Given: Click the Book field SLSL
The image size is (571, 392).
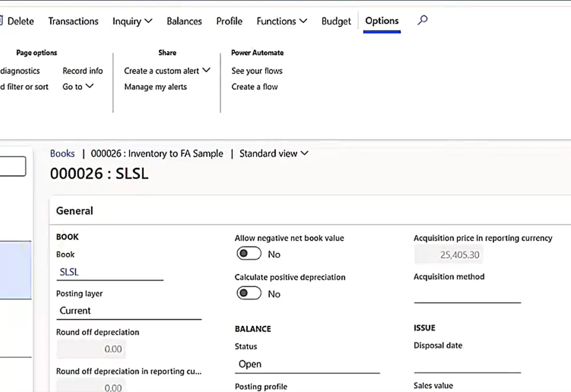Looking at the screenshot, I should pos(110,272).
